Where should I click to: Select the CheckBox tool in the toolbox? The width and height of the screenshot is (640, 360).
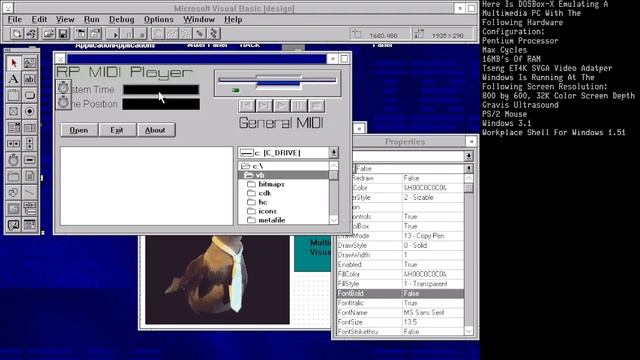coord(13,111)
